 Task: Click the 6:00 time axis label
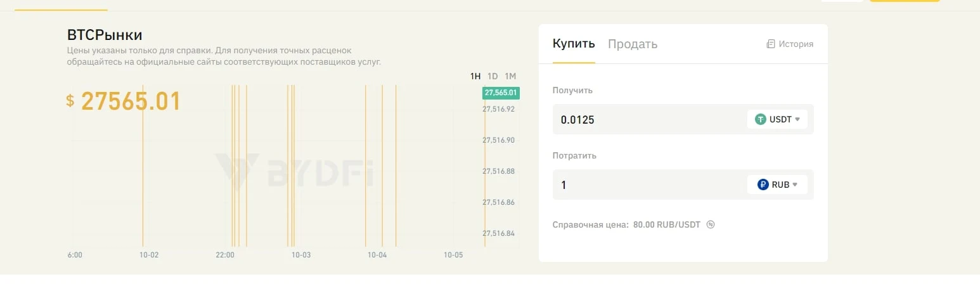[75, 255]
